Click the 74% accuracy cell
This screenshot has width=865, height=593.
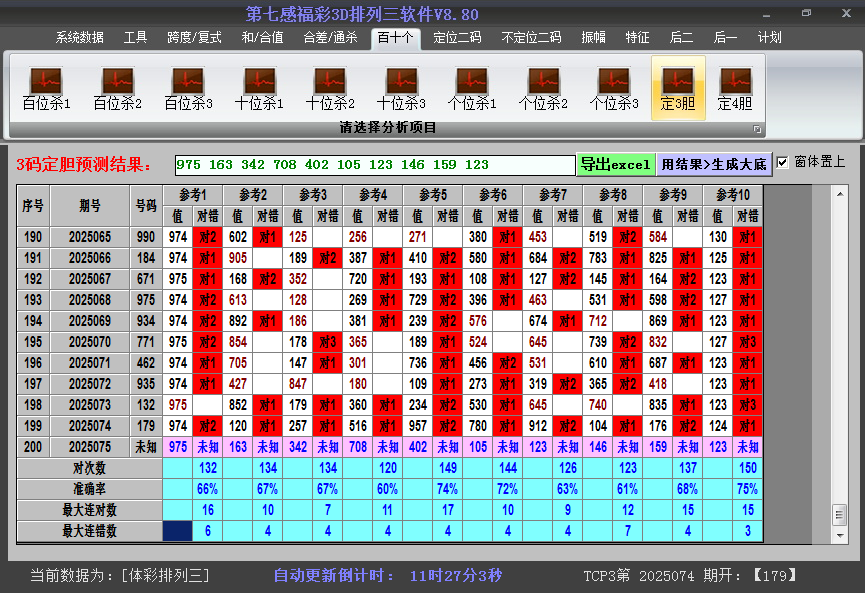pyautogui.click(x=447, y=489)
